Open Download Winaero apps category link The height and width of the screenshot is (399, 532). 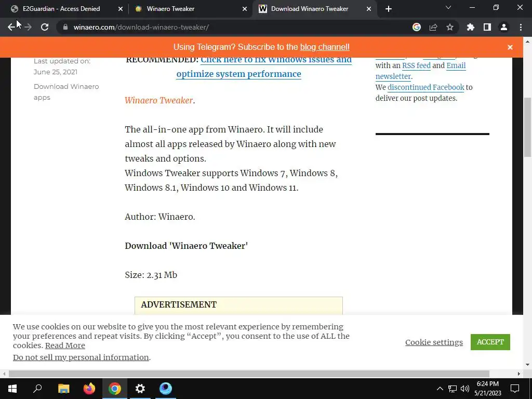pyautogui.click(x=66, y=92)
